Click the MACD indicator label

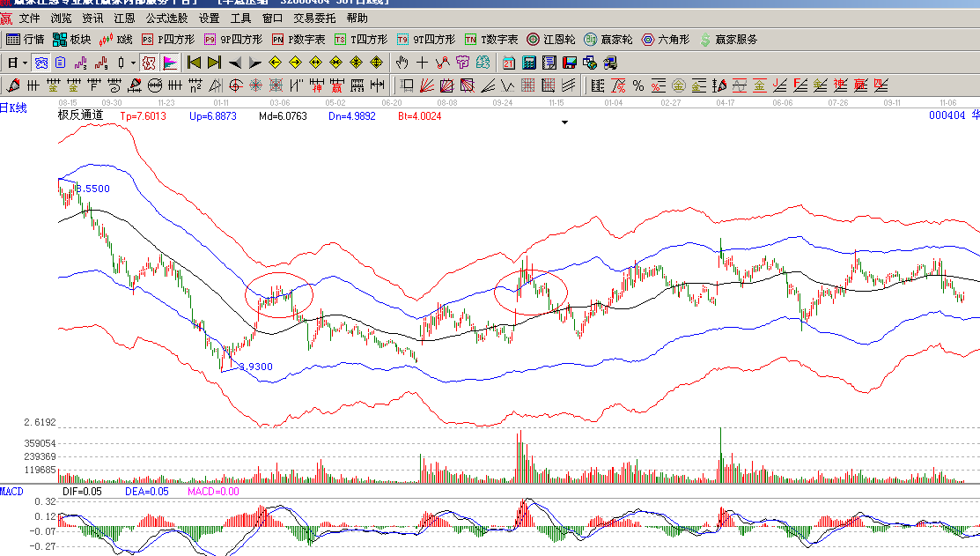coord(11,491)
